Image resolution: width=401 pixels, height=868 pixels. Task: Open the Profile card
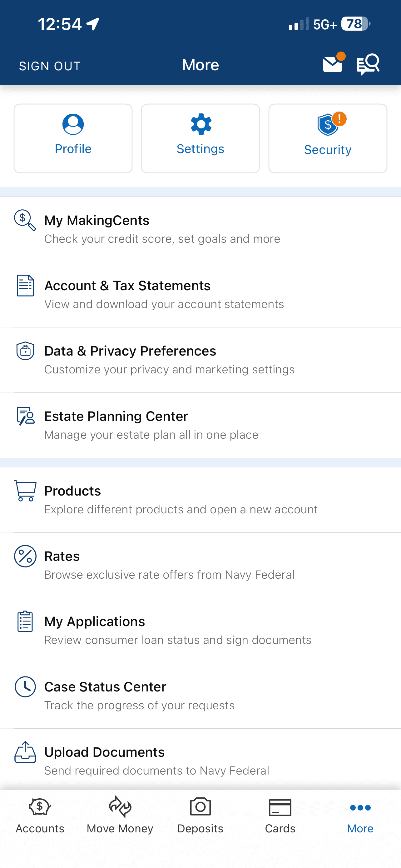[x=73, y=138]
